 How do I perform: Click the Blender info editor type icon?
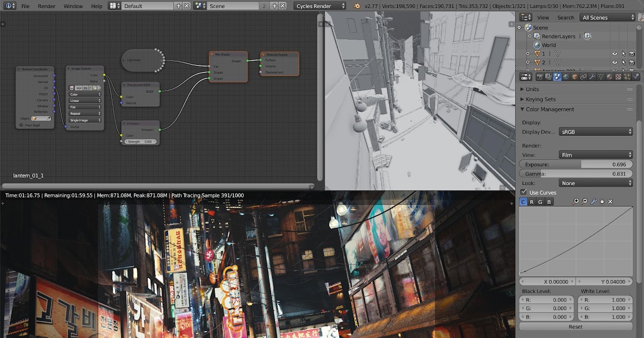(x=10, y=6)
